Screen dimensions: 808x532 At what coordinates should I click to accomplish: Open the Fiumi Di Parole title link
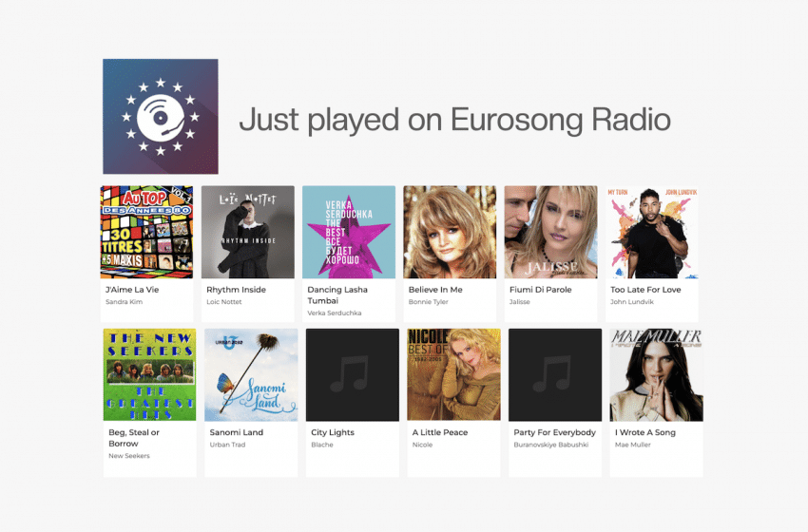[x=541, y=290]
